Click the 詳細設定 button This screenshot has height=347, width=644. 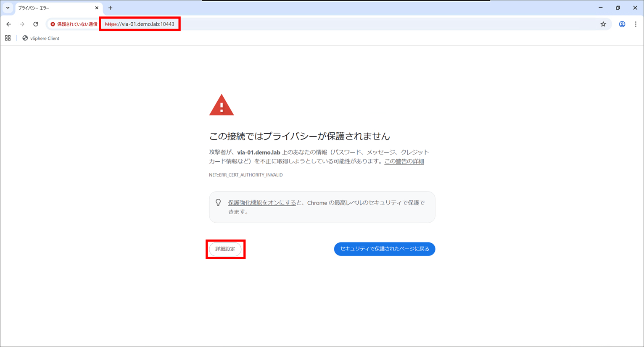(x=225, y=249)
